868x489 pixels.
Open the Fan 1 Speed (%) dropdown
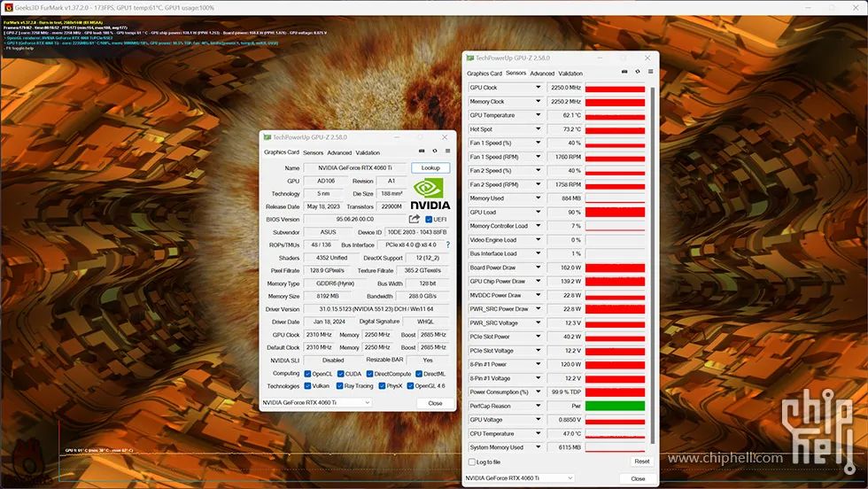(x=538, y=143)
